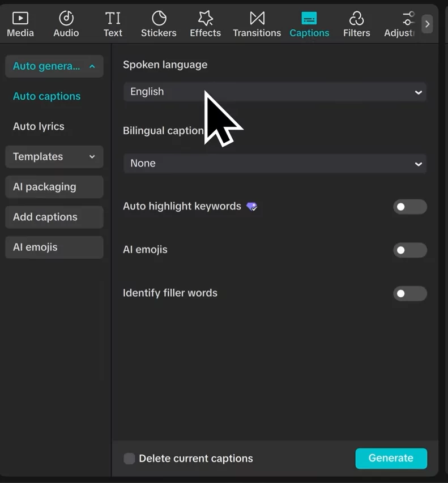Image resolution: width=448 pixels, height=483 pixels.
Task: Expand the Templates section
Action: (x=54, y=157)
